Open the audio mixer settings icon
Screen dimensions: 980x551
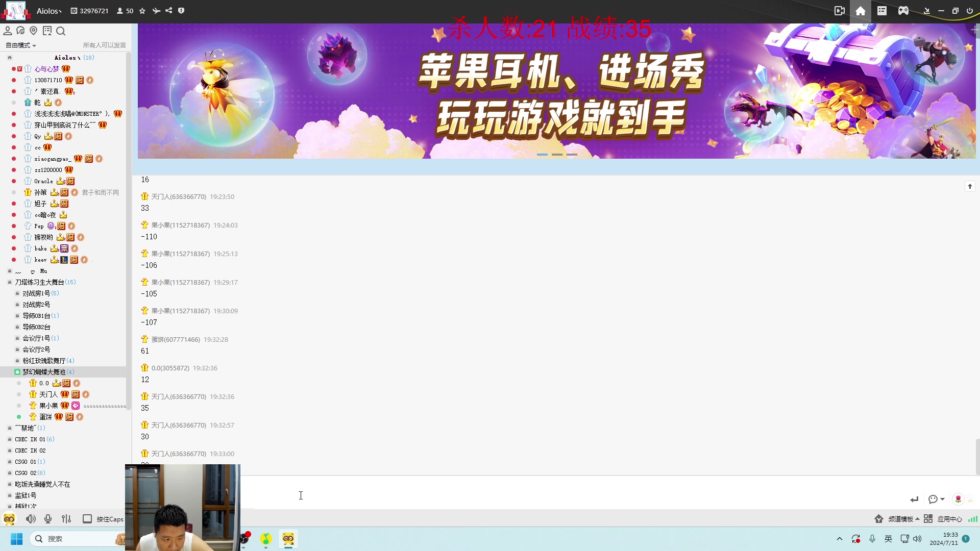click(x=66, y=519)
